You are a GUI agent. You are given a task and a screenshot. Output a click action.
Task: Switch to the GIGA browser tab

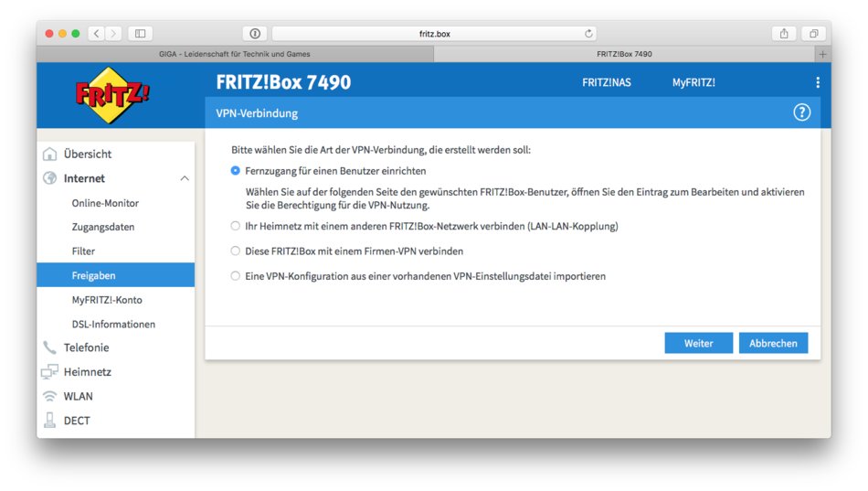(x=235, y=54)
